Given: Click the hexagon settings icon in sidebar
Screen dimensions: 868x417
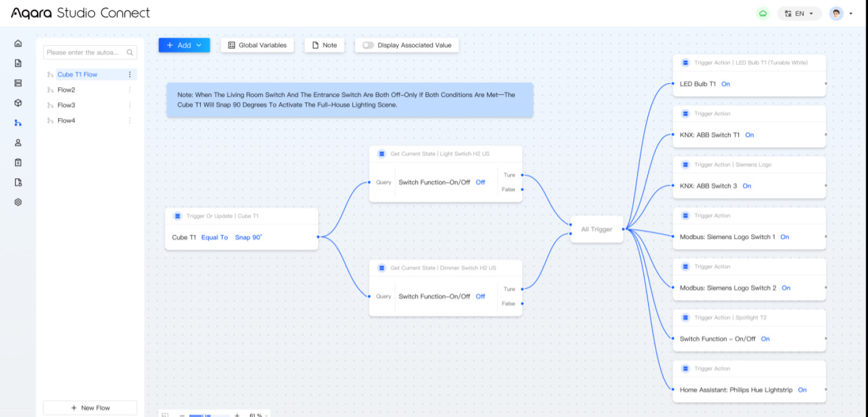Looking at the screenshot, I should [18, 202].
